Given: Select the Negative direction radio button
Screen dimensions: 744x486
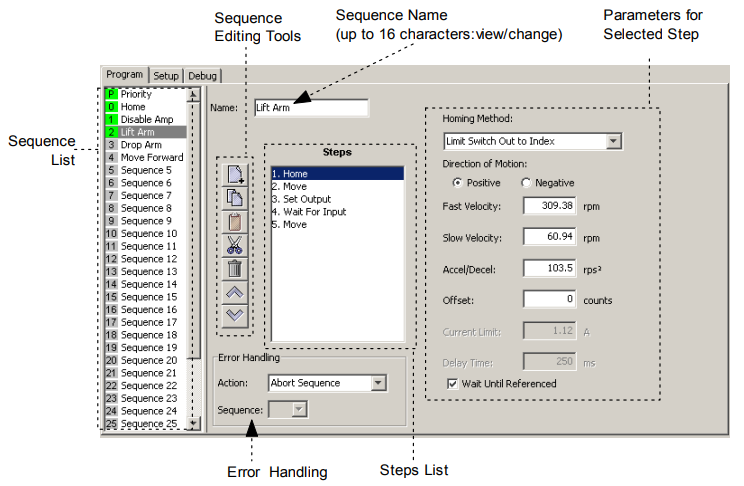Looking at the screenshot, I should (x=526, y=183).
